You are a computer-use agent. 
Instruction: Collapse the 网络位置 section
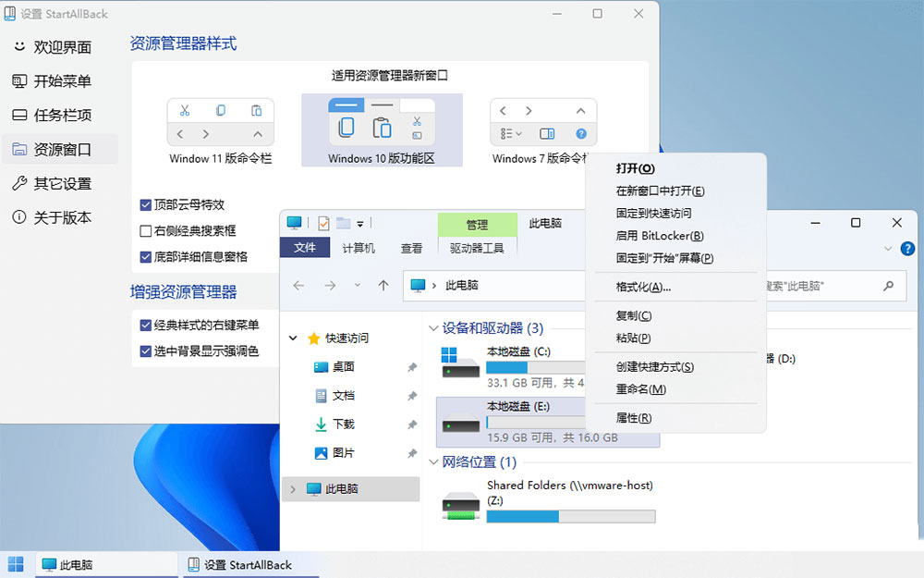(x=432, y=462)
